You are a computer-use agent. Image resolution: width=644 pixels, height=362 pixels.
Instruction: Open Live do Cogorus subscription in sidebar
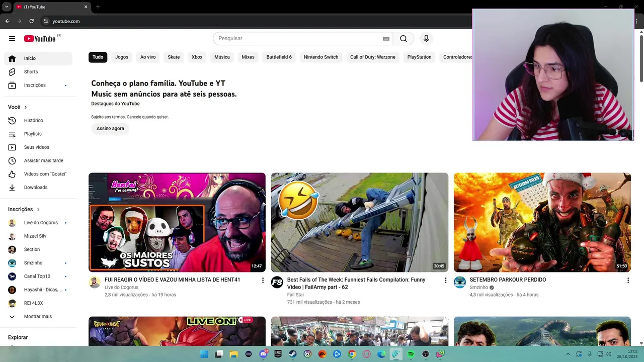pos(38,223)
